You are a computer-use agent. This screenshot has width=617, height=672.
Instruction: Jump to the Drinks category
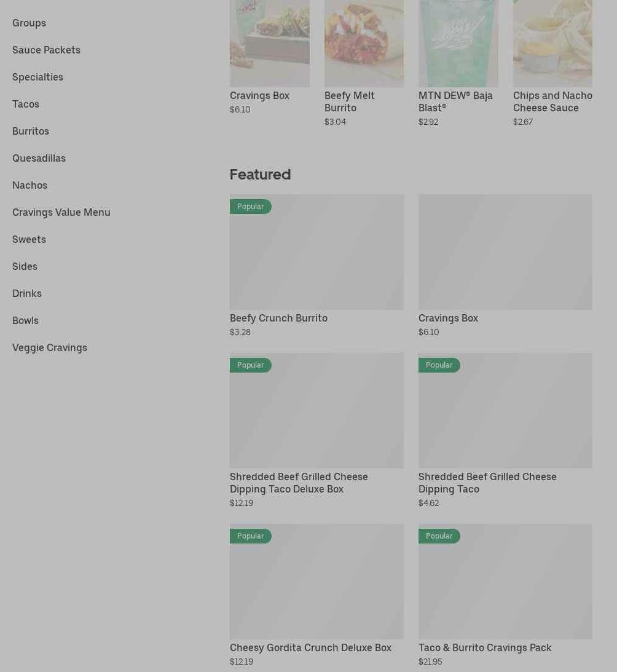click(27, 293)
